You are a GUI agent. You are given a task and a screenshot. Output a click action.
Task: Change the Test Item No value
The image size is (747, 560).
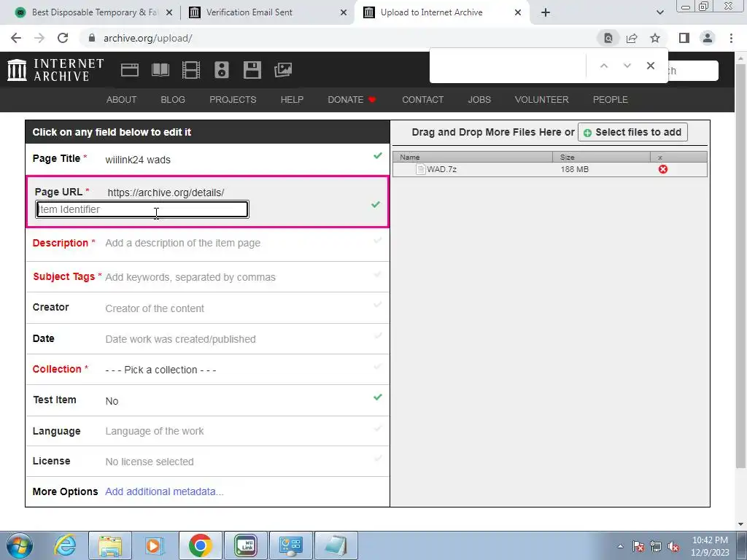pos(112,401)
